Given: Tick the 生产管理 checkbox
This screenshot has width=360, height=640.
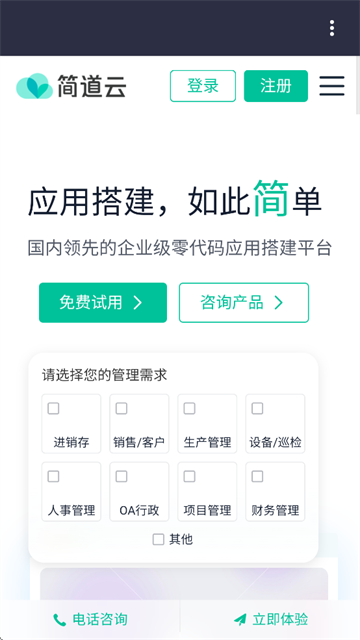Looking at the screenshot, I should 189,408.
